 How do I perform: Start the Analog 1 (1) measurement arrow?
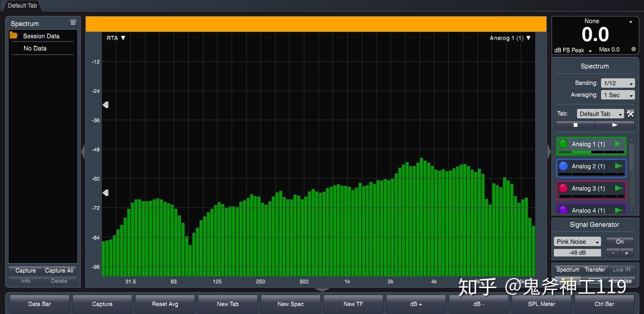(x=619, y=144)
